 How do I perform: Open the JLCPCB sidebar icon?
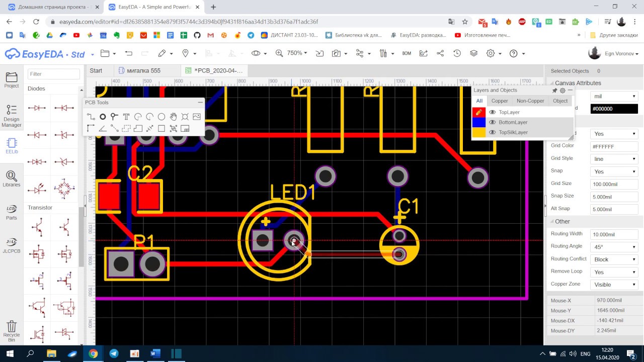[x=11, y=244]
